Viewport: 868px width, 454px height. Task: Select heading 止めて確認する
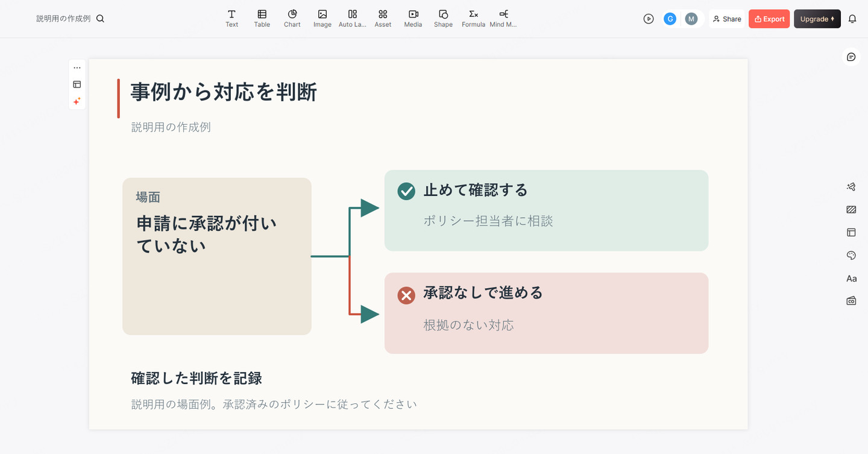click(x=476, y=191)
